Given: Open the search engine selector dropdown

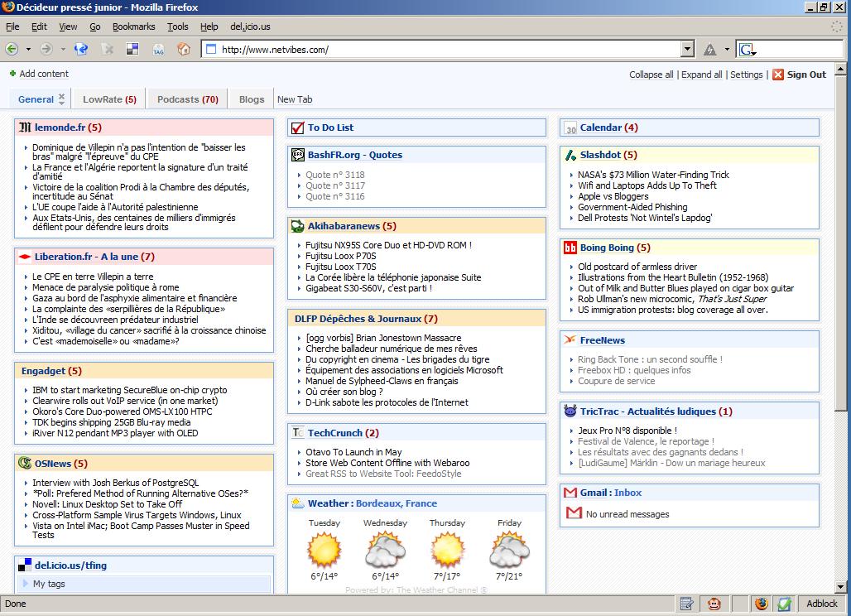Looking at the screenshot, I should pyautogui.click(x=748, y=51).
